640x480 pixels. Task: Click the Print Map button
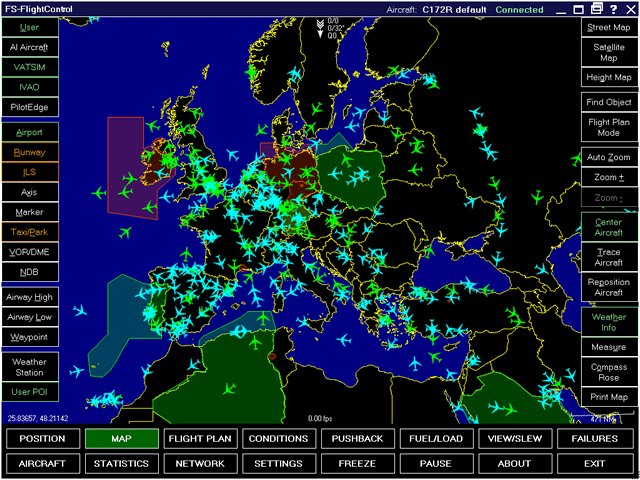(609, 397)
